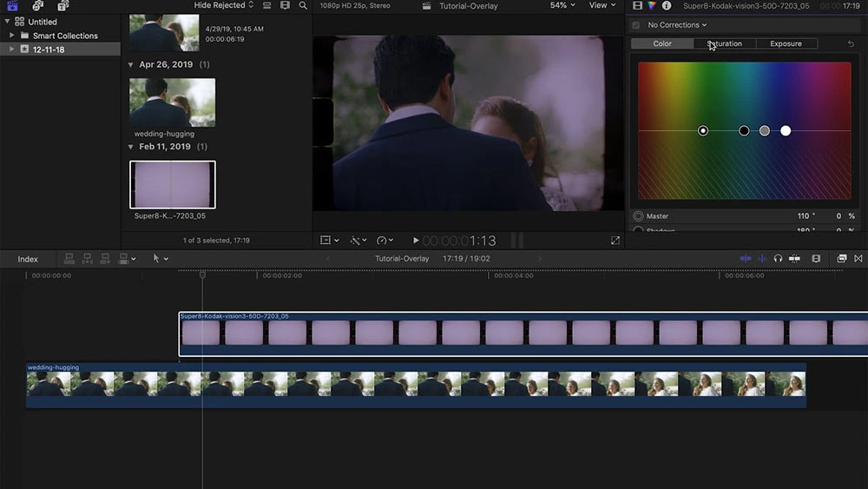Click the playhead marker on ruler
The image size is (868, 489).
point(202,274)
